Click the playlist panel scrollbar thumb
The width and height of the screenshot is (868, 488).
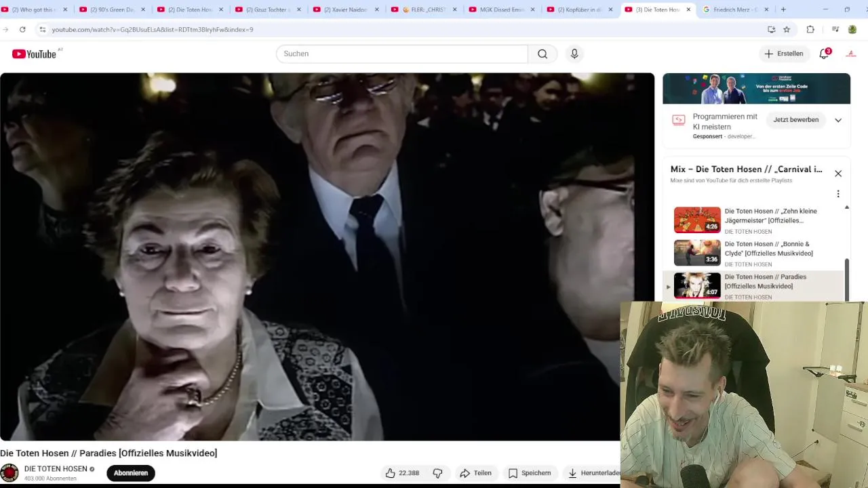[x=847, y=279]
